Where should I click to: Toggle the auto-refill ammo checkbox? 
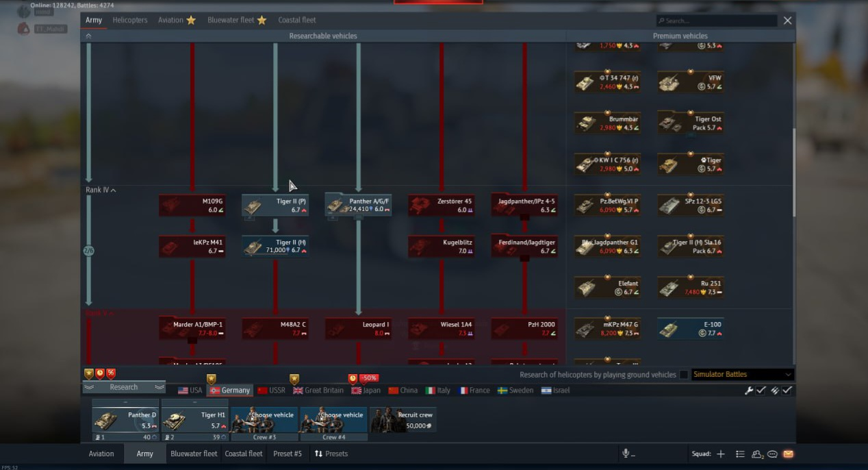click(x=787, y=391)
